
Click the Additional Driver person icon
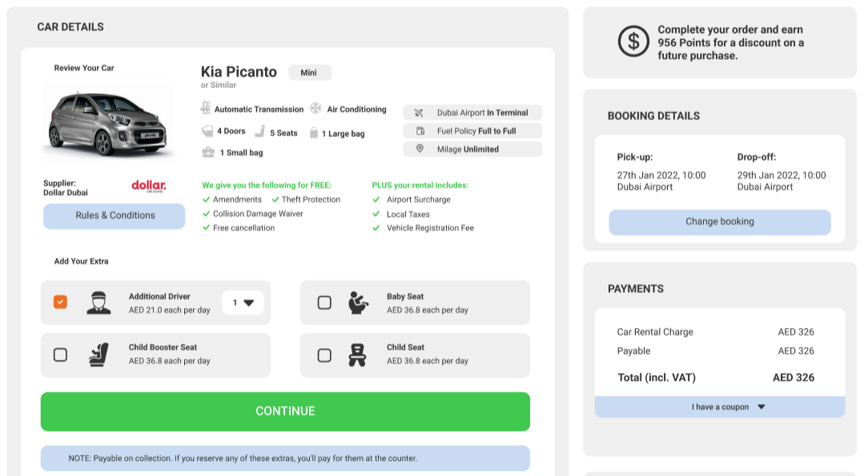pos(98,302)
